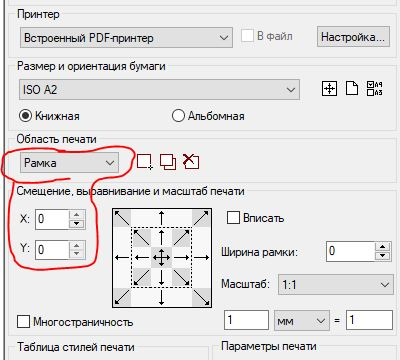Click the blank page icon beside paper size
Image resolution: width=400 pixels, height=360 pixels.
coord(352,89)
